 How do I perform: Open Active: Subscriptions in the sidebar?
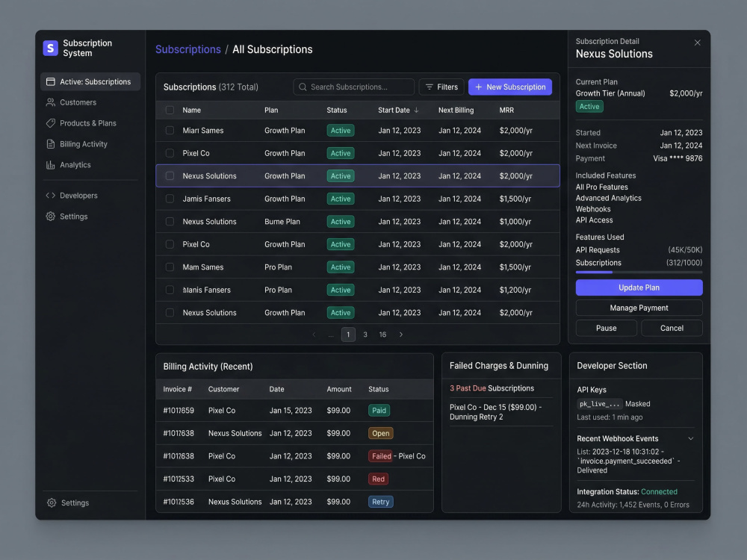[90, 81]
